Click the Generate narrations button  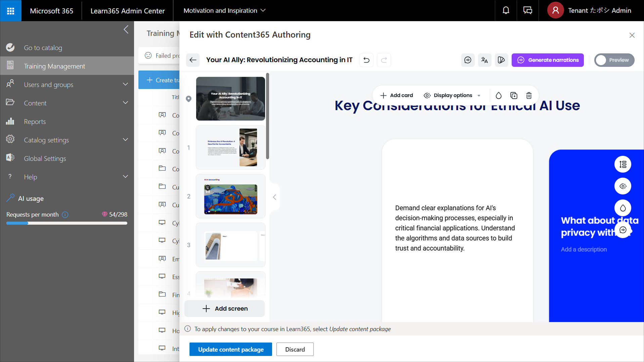coord(547,60)
